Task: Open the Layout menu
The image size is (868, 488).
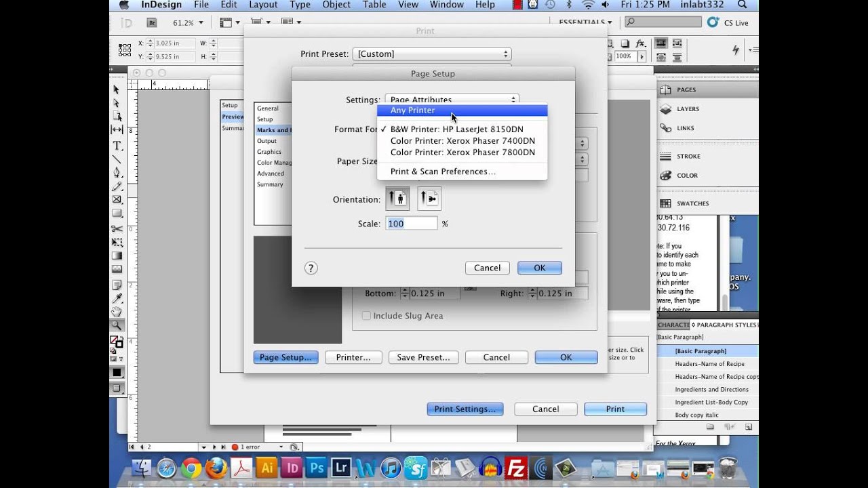Action: tap(263, 5)
